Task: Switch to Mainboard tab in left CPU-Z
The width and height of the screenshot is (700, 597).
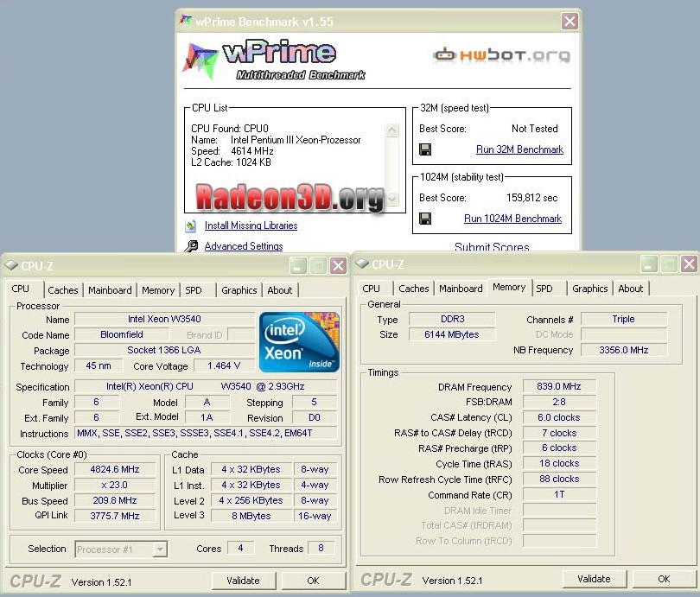Action: pos(110,290)
